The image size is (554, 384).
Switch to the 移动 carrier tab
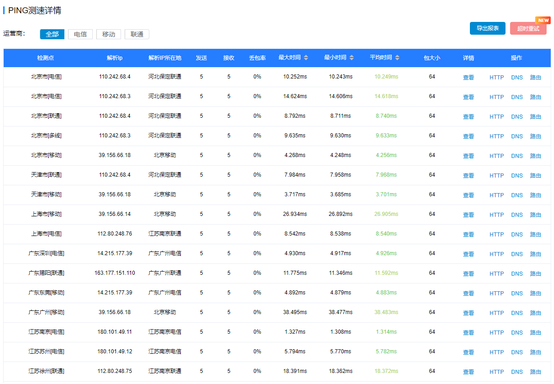click(x=108, y=34)
